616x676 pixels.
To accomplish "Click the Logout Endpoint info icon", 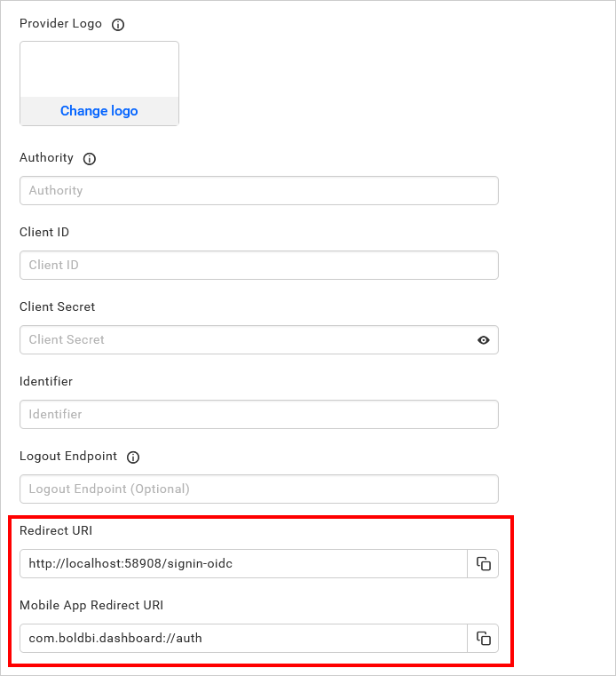I will tap(133, 457).
